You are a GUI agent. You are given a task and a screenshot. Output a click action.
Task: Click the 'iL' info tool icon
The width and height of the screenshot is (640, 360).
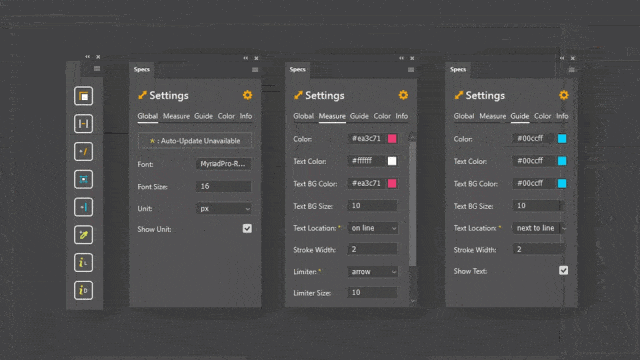83,262
